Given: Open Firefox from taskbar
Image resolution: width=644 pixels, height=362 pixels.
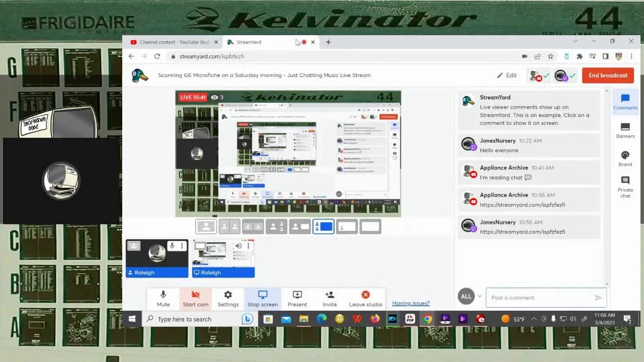Looking at the screenshot, I should (x=375, y=319).
